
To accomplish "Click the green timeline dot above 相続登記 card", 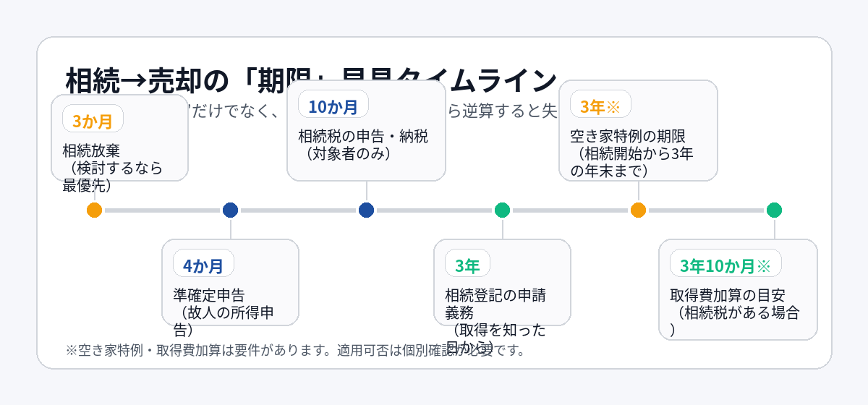I will coord(502,210).
